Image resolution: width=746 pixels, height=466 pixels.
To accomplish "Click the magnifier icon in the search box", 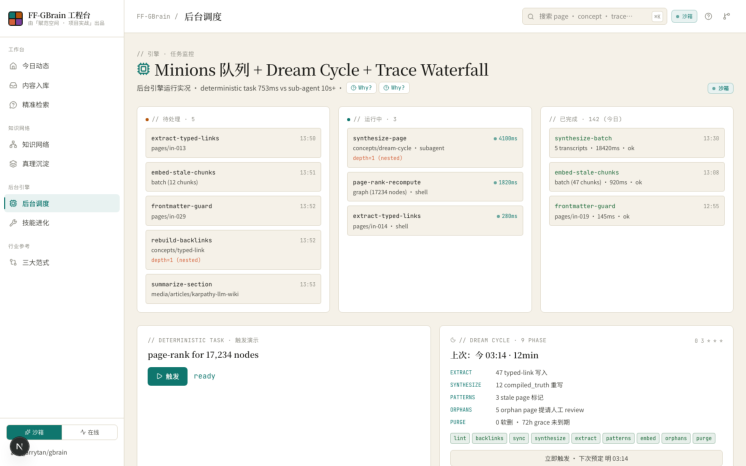I will (530, 17).
